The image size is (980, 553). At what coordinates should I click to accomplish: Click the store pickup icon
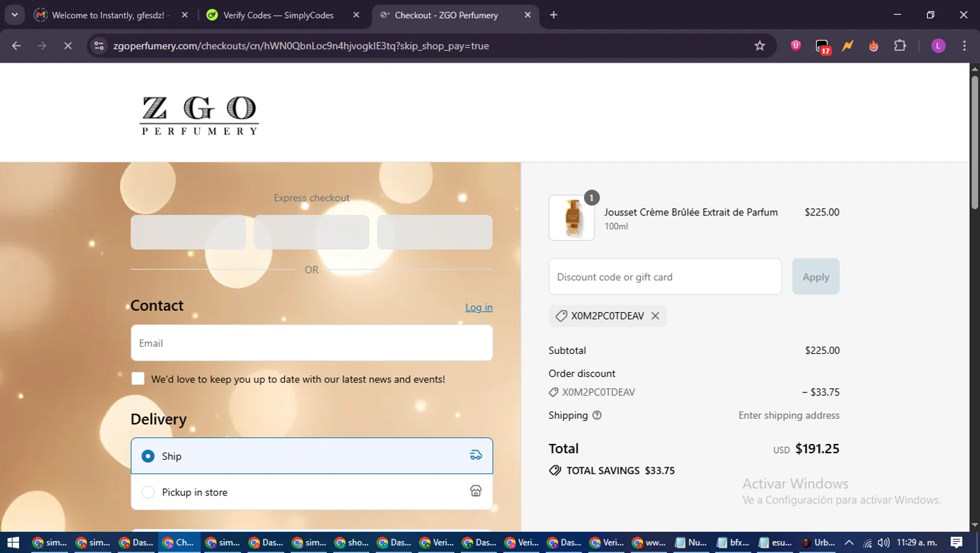pyautogui.click(x=476, y=491)
